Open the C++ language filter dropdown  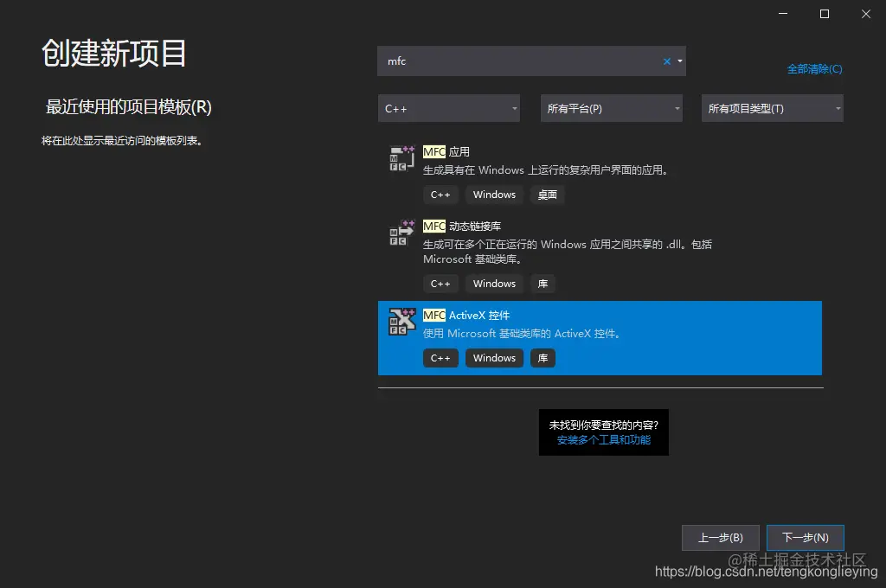click(449, 108)
